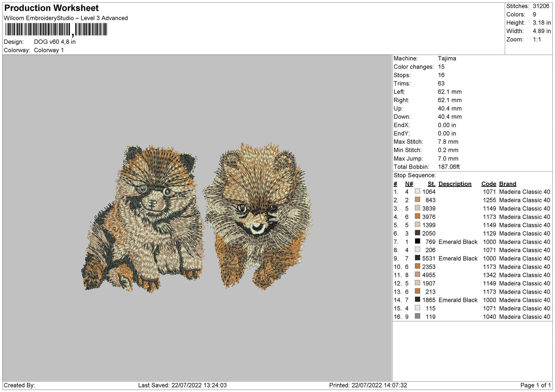Click the Max Stitch value 7.8 mm
Viewport: 555px width, 392px height.
pos(448,142)
